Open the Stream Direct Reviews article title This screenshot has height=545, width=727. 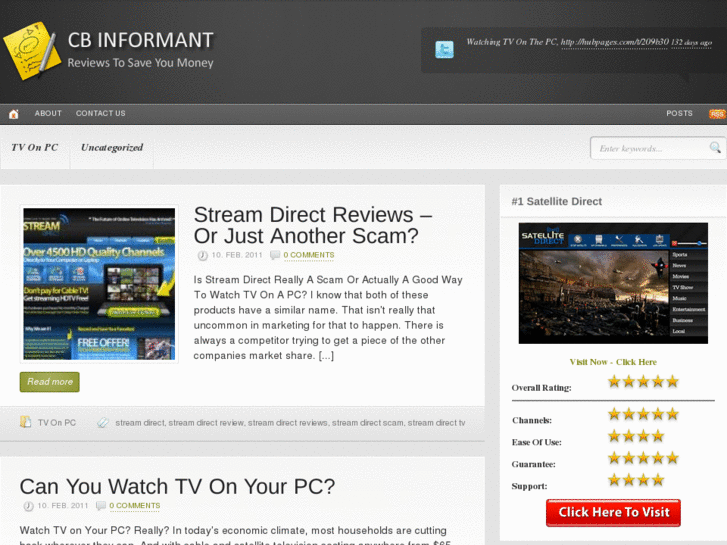pyautogui.click(x=313, y=225)
